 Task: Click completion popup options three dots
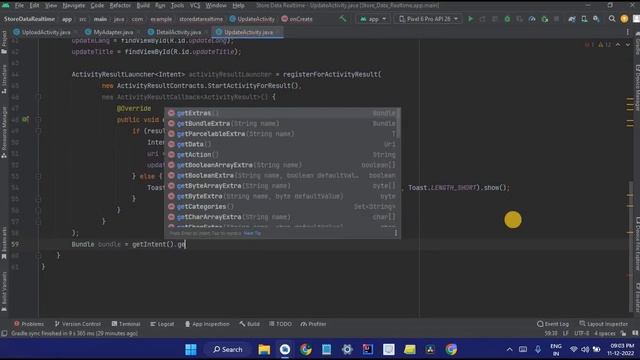tap(396, 233)
